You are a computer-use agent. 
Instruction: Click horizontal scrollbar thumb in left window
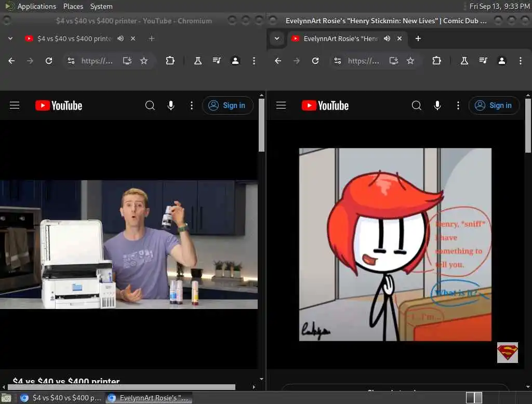(x=122, y=387)
